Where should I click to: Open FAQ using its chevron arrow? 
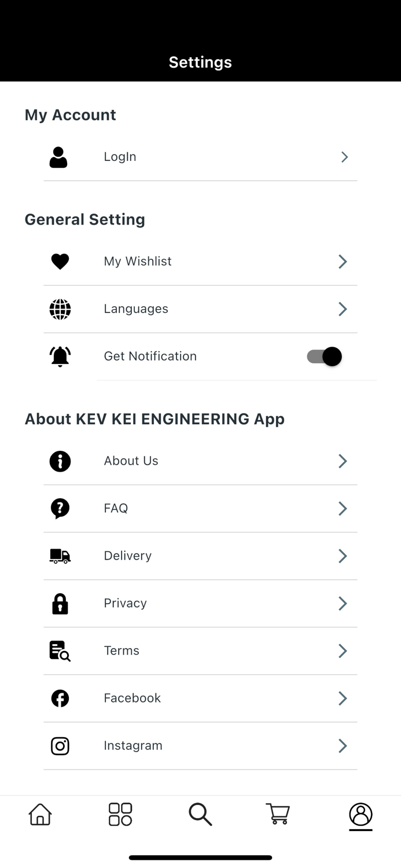click(x=342, y=509)
